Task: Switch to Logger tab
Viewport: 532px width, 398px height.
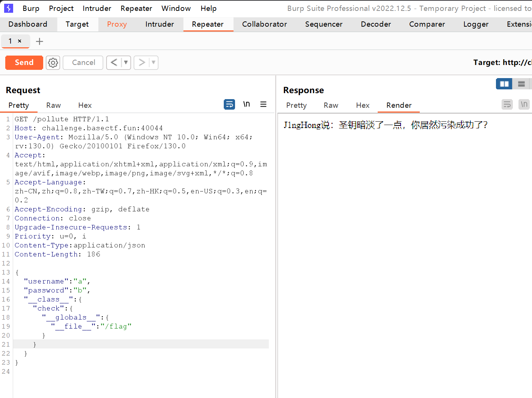Action: pos(476,24)
